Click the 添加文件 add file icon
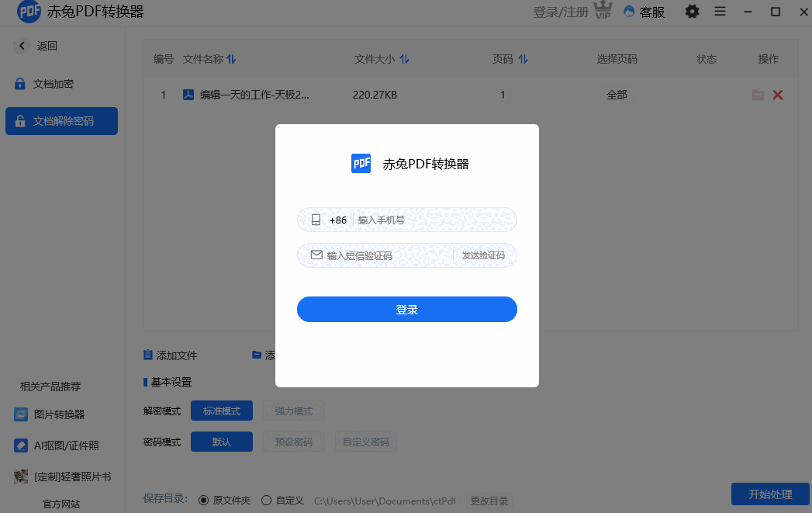This screenshot has height=513, width=812. 148,355
